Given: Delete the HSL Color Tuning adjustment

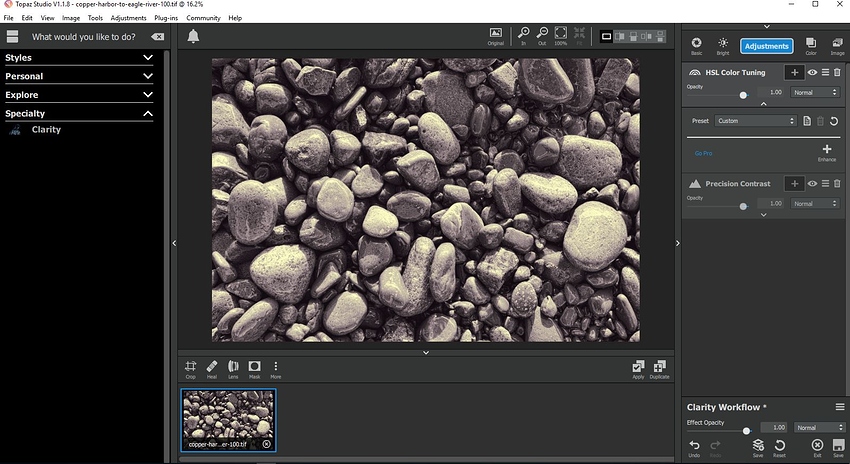Looking at the screenshot, I should coord(837,73).
